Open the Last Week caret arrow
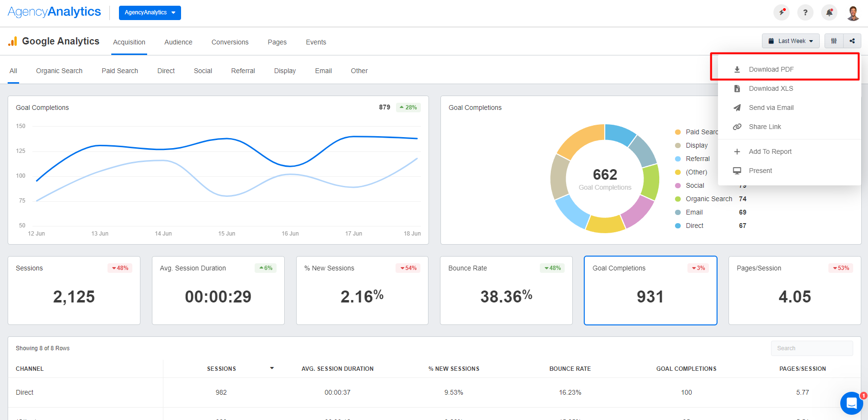 coord(811,41)
